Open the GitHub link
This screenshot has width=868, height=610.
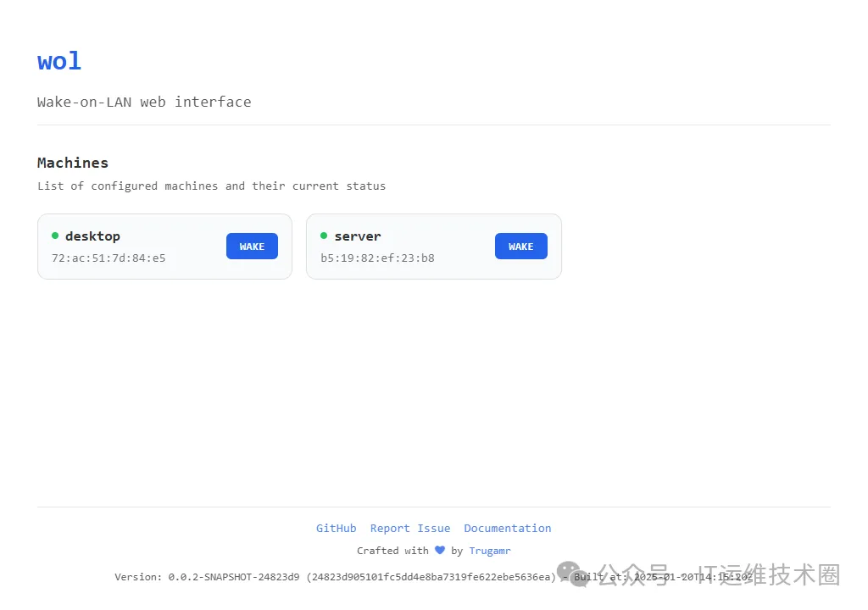336,528
